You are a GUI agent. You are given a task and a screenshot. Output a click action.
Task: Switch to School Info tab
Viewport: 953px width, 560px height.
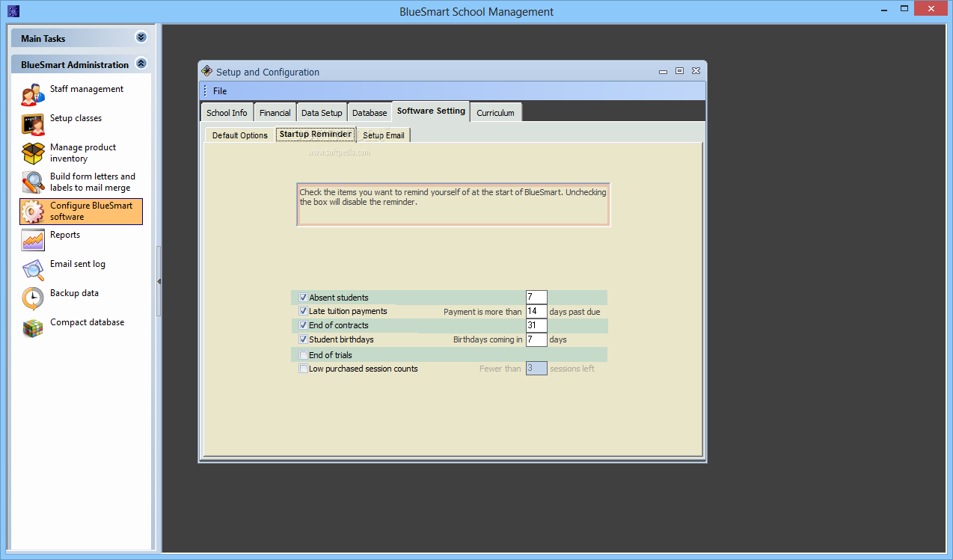click(227, 113)
